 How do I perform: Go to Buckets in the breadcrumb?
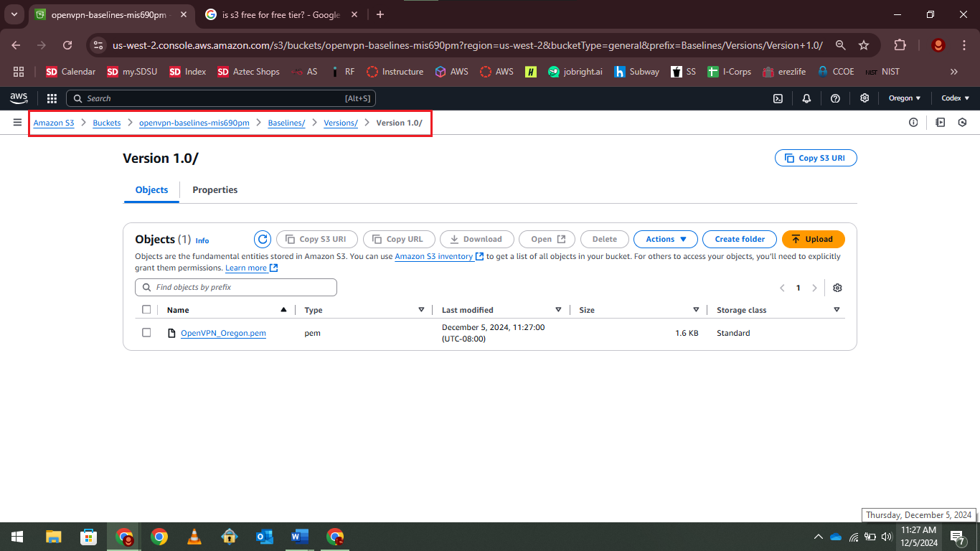(x=107, y=123)
